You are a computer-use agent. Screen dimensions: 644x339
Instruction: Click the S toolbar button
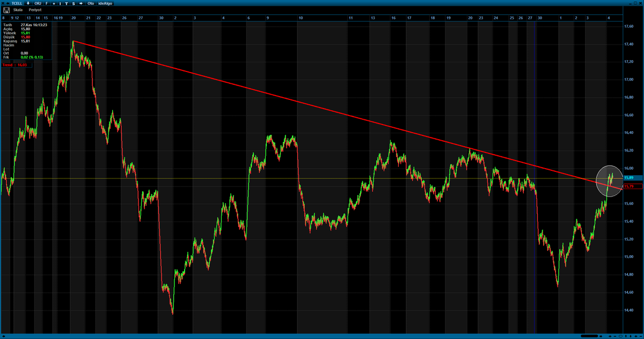pos(73,3)
